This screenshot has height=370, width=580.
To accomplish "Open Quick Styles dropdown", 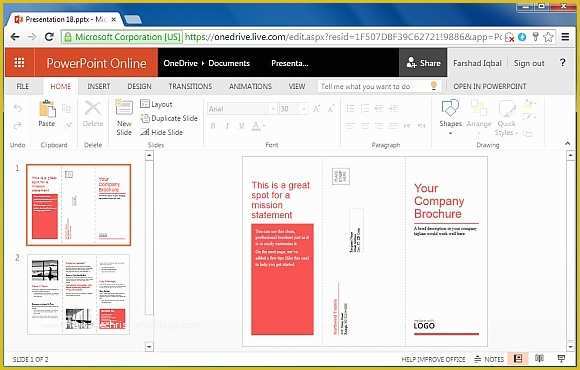I will tap(506, 118).
